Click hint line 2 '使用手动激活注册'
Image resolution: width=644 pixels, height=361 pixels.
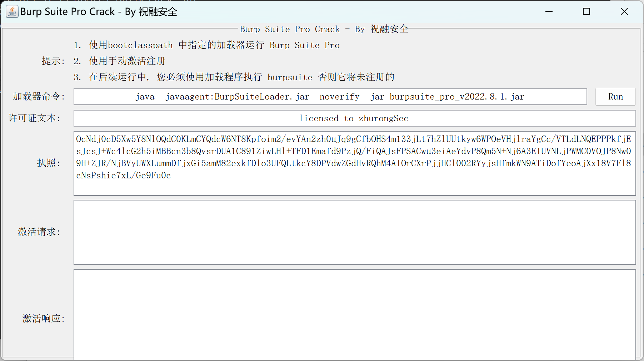pyautogui.click(x=120, y=61)
